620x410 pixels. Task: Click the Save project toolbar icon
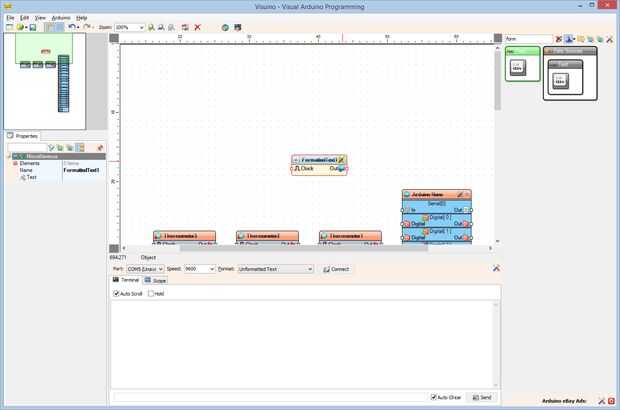(x=33, y=27)
